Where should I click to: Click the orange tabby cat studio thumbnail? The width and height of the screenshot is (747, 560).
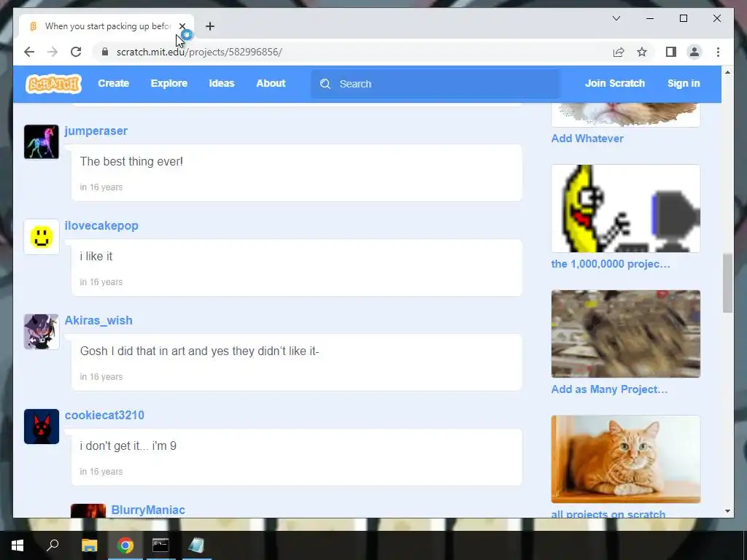point(625,459)
